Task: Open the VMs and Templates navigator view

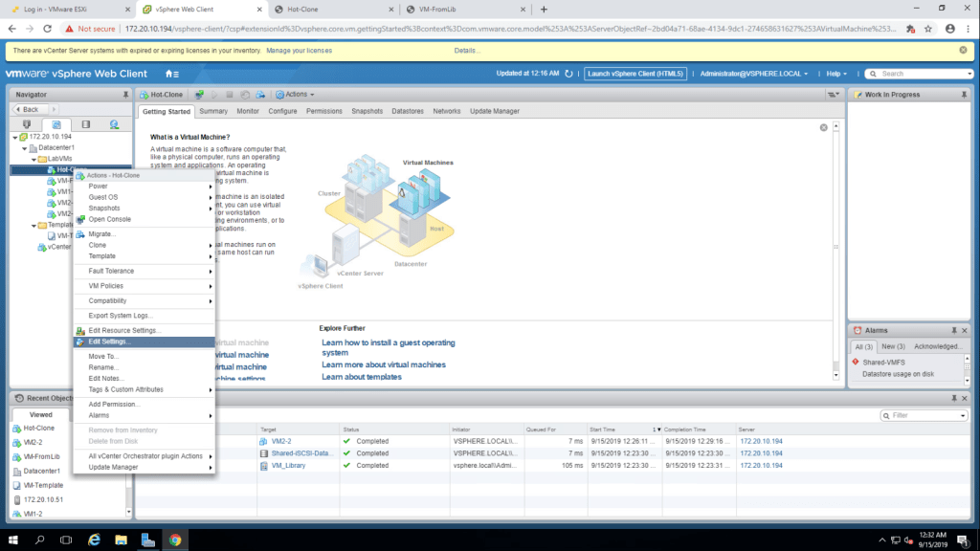Action: click(56, 124)
